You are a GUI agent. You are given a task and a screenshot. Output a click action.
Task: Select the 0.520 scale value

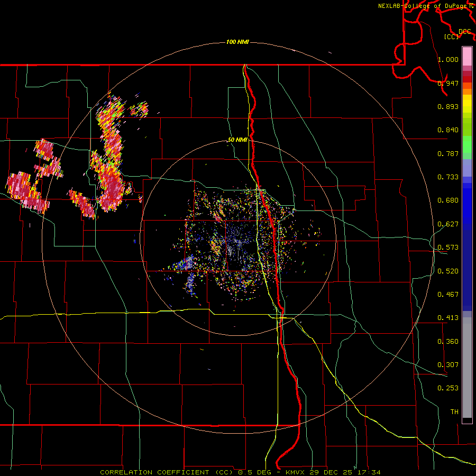[x=448, y=271]
